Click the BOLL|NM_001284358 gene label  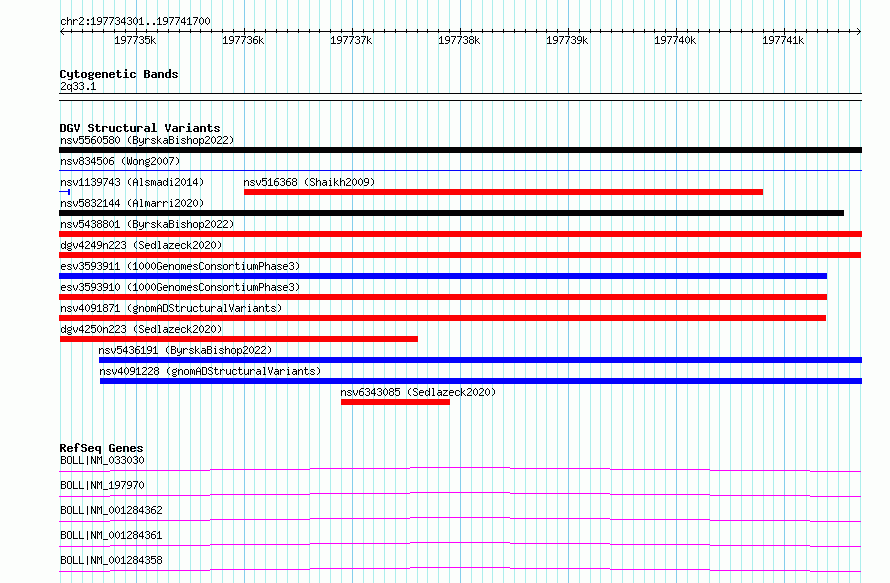pyautogui.click(x=111, y=560)
